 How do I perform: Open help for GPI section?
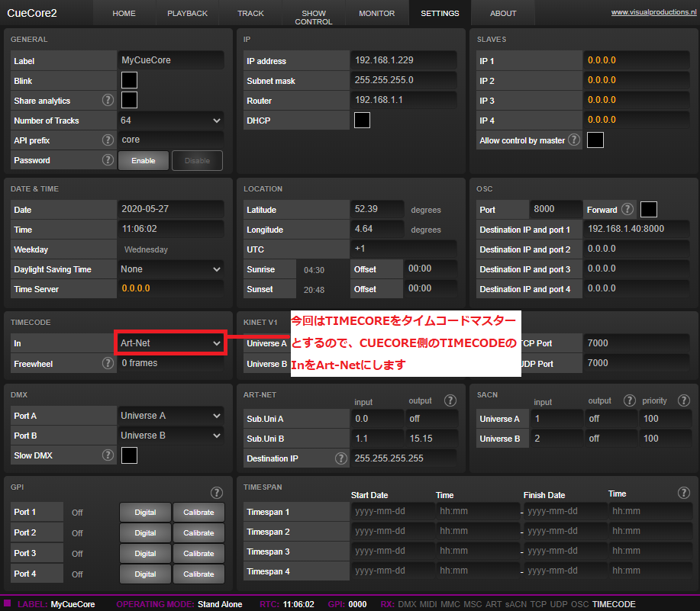217,493
